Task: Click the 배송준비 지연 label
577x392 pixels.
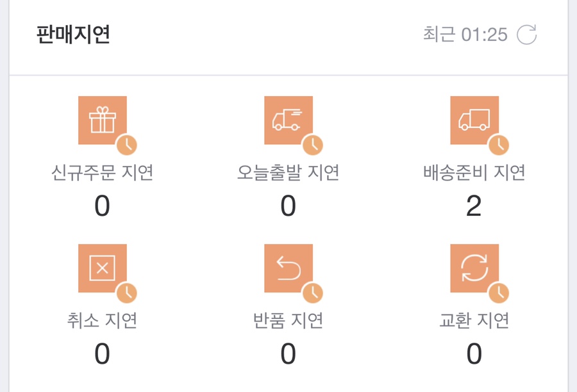Action: point(474,172)
